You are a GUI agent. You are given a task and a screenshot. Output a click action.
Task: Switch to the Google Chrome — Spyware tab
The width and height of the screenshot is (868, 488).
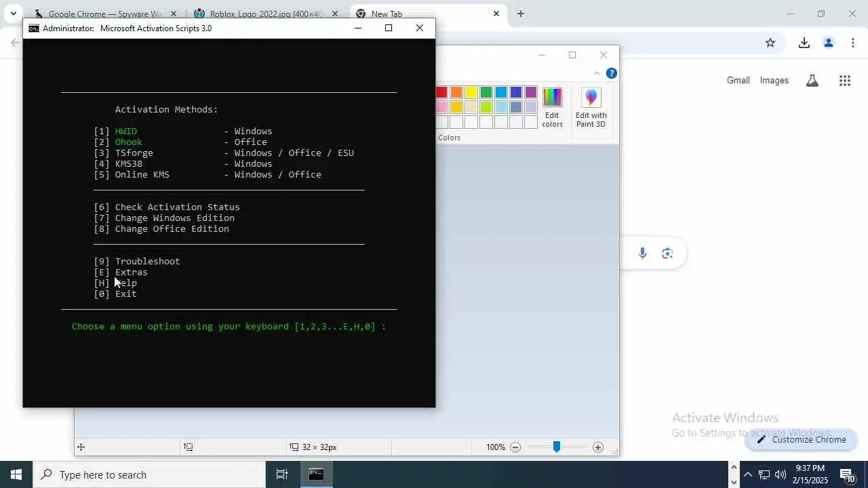click(105, 14)
